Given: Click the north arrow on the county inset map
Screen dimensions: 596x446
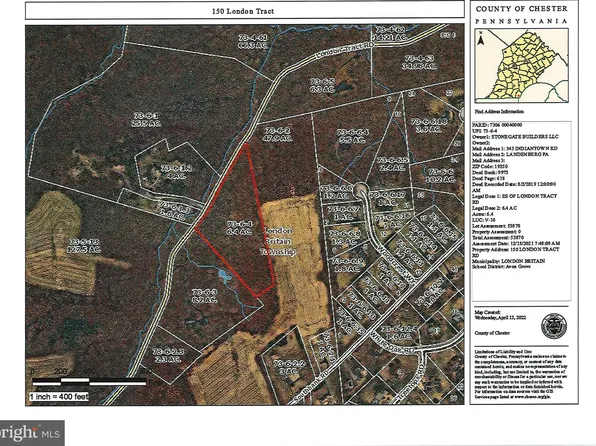Looking at the screenshot, I should tap(480, 40).
